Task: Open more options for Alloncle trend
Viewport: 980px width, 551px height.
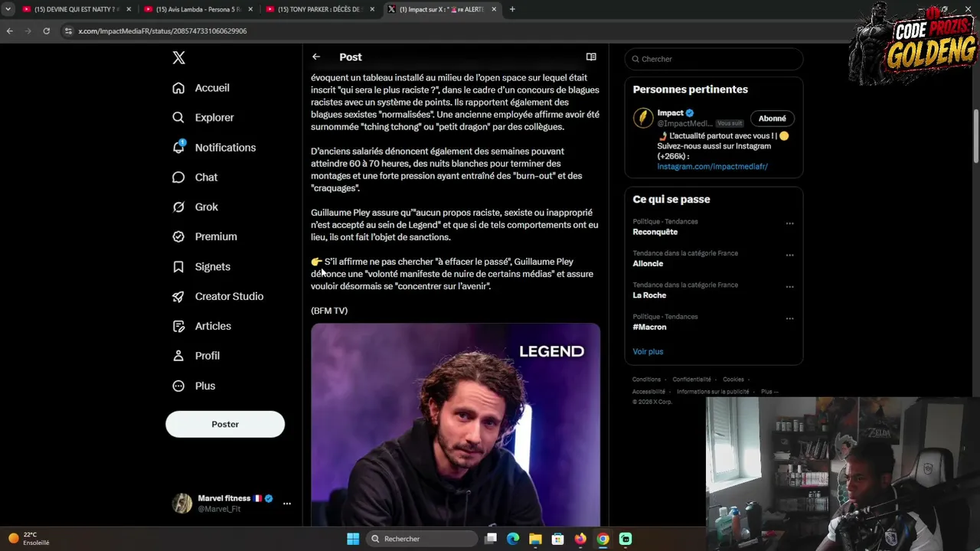Action: (789, 255)
